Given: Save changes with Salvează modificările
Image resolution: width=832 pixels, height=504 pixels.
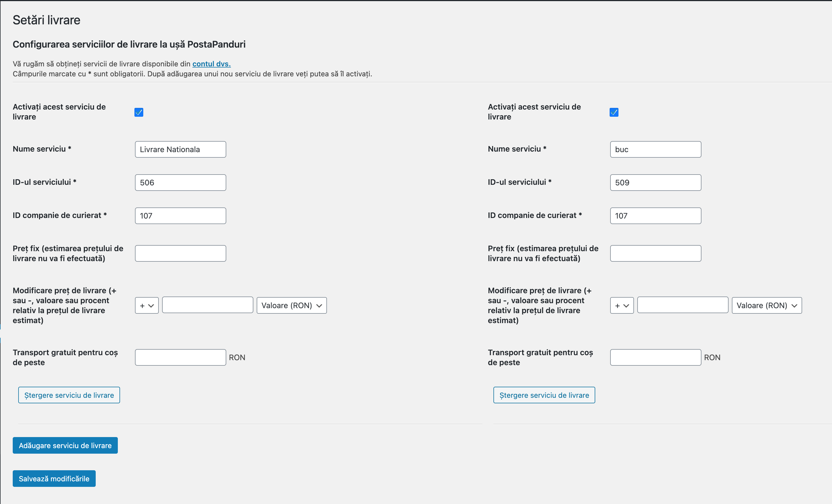Looking at the screenshot, I should (54, 478).
